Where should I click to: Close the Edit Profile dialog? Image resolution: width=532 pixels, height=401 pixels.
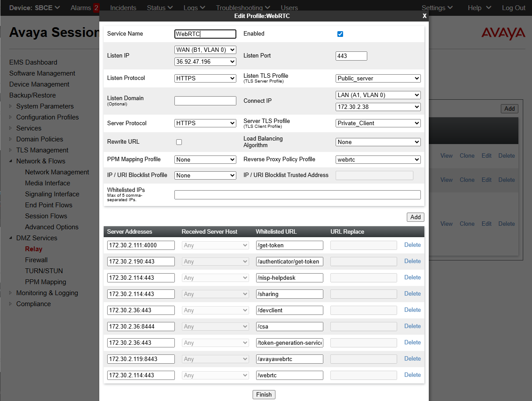point(424,16)
